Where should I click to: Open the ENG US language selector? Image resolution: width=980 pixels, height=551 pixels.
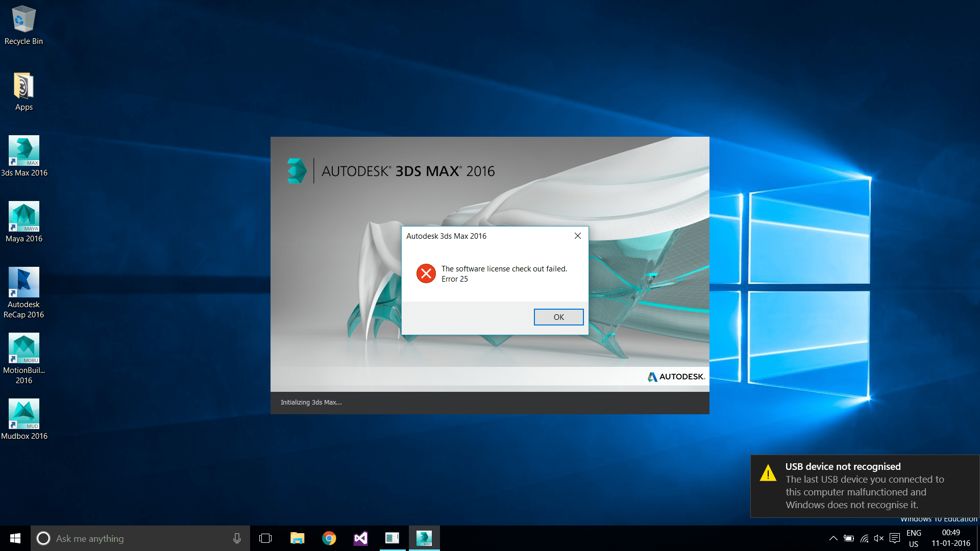pos(914,538)
